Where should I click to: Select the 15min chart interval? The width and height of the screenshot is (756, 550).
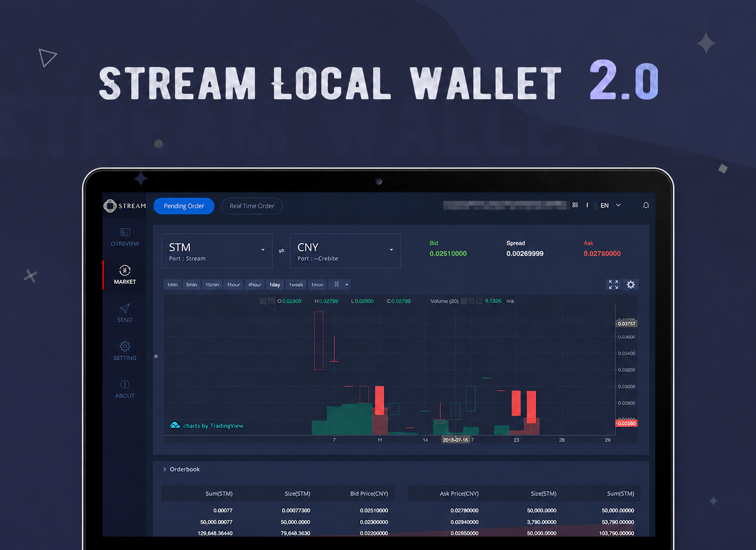[212, 285]
